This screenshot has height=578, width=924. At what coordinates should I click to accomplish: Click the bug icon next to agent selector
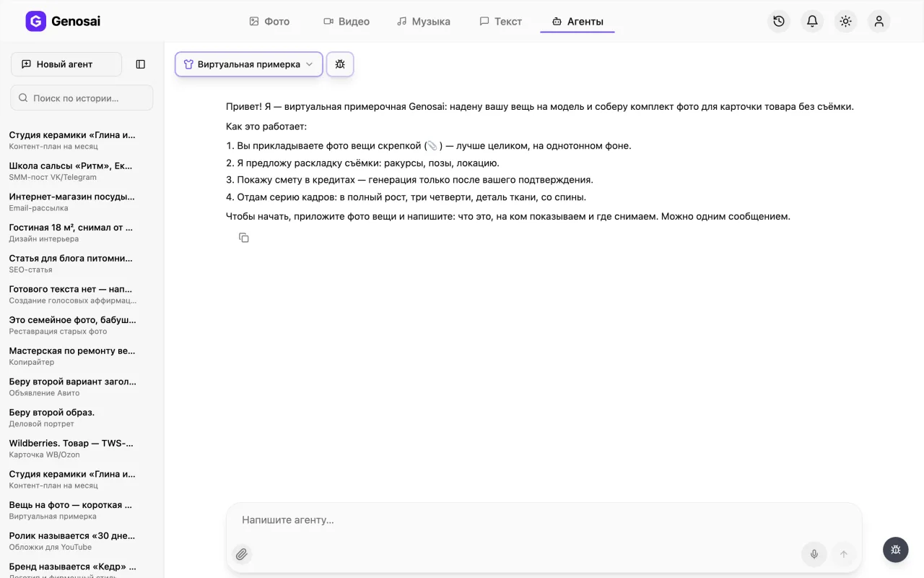[x=340, y=64]
